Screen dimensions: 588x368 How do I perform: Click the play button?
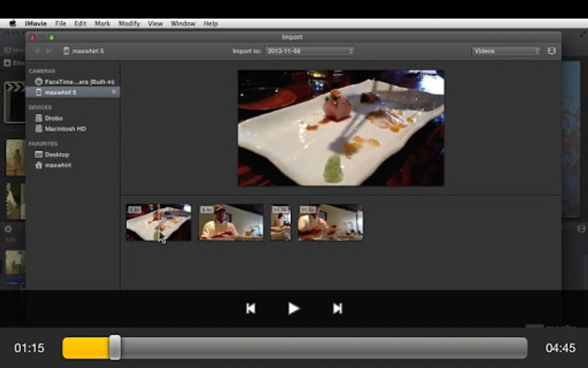coord(294,308)
